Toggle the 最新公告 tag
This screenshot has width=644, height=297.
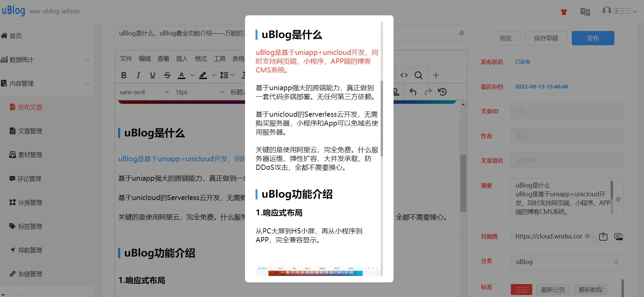(553, 290)
